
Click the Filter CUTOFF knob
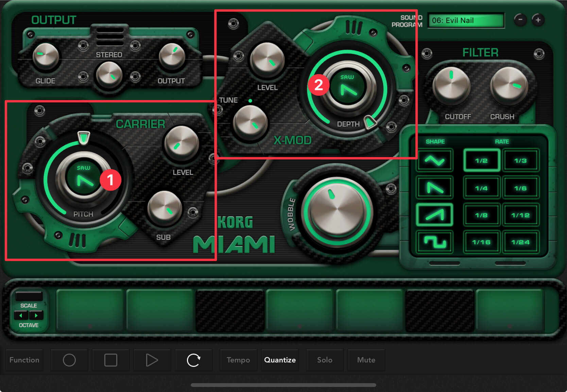point(451,86)
